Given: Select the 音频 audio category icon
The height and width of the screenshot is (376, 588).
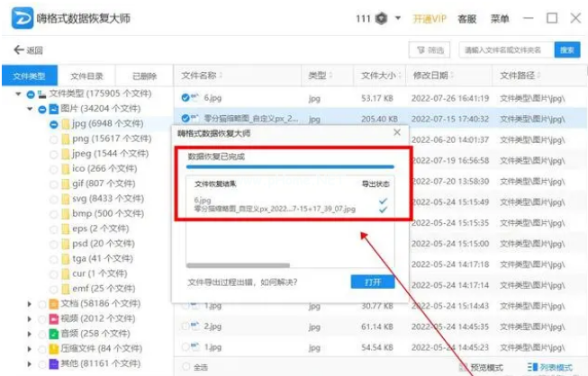Looking at the screenshot, I should click(x=52, y=333).
